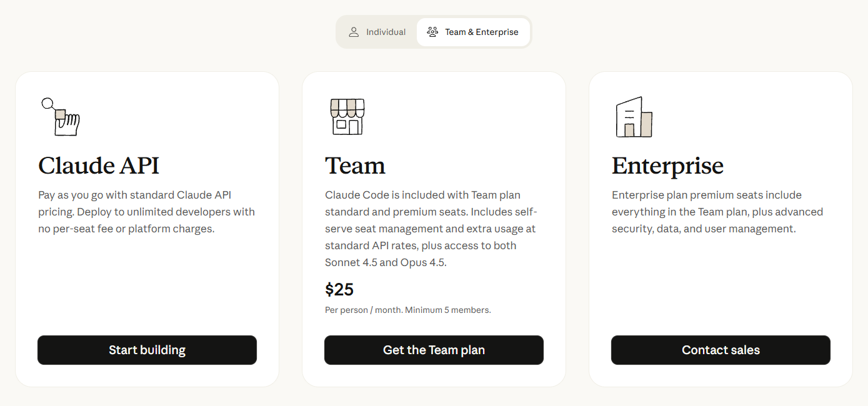Viewport: 868px width, 406px height.
Task: Click the Get the Team plan button
Action: pyautogui.click(x=434, y=350)
